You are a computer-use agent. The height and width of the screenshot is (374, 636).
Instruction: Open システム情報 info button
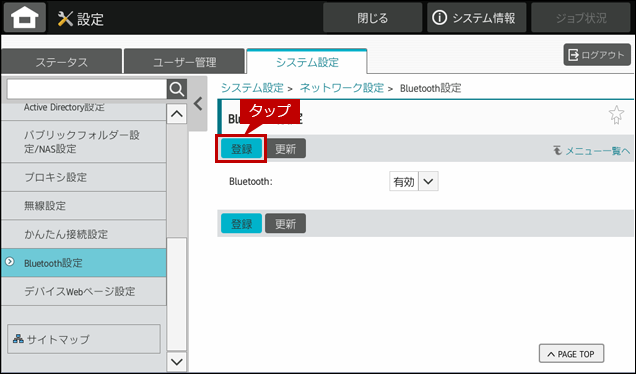(x=476, y=18)
